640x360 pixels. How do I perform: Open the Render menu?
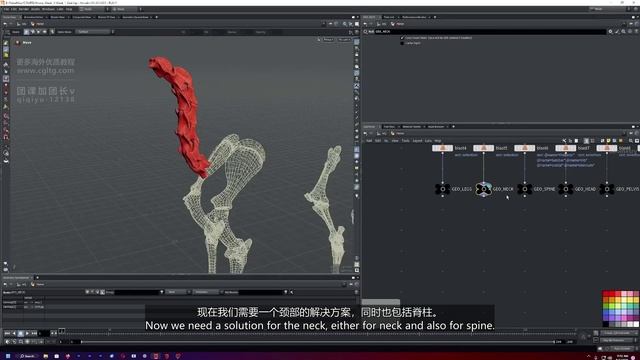(24, 9)
